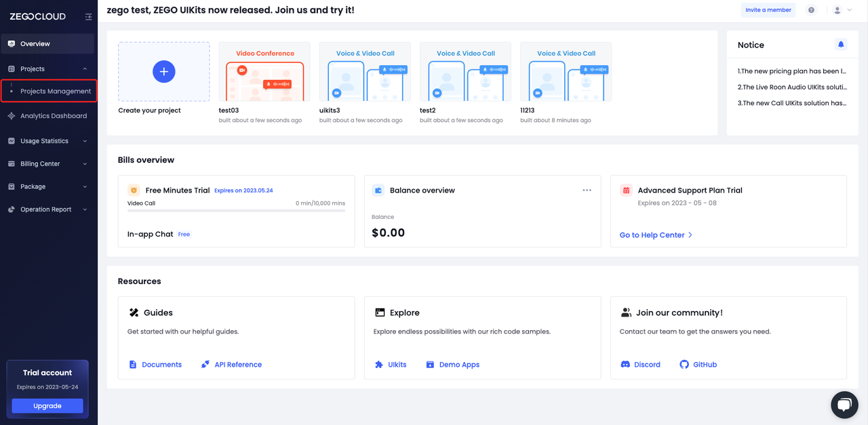This screenshot has height=425, width=868.
Task: Open the Notice bell icon
Action: 841,45
